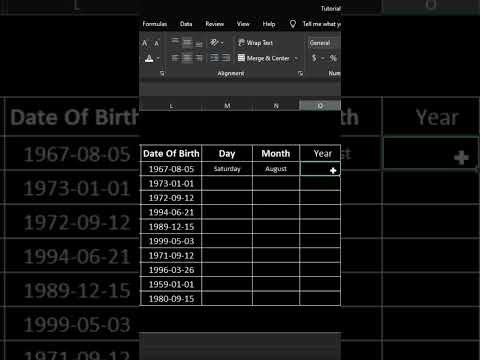Open the Data tab
Screen dimensions: 480x360
(186, 24)
